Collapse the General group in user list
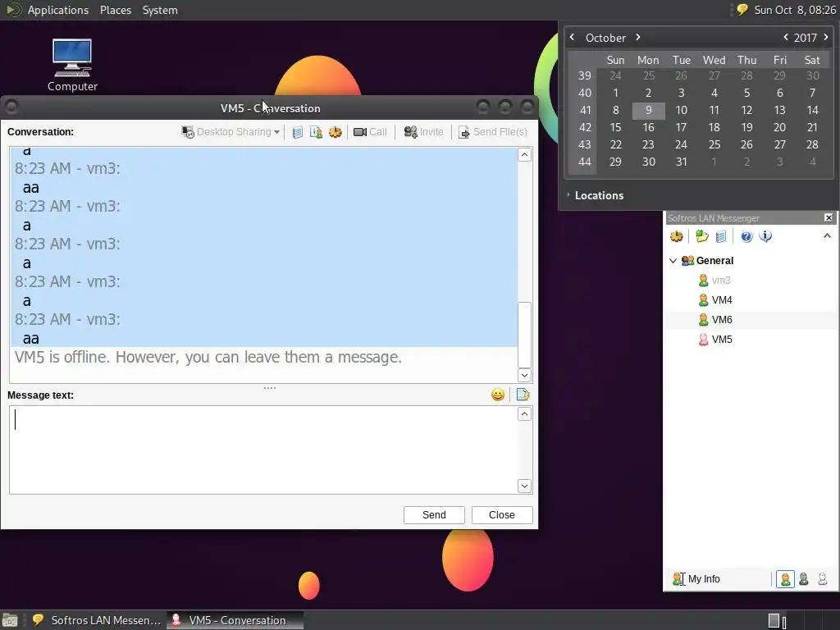Screen dimensions: 840x630 click(x=673, y=261)
